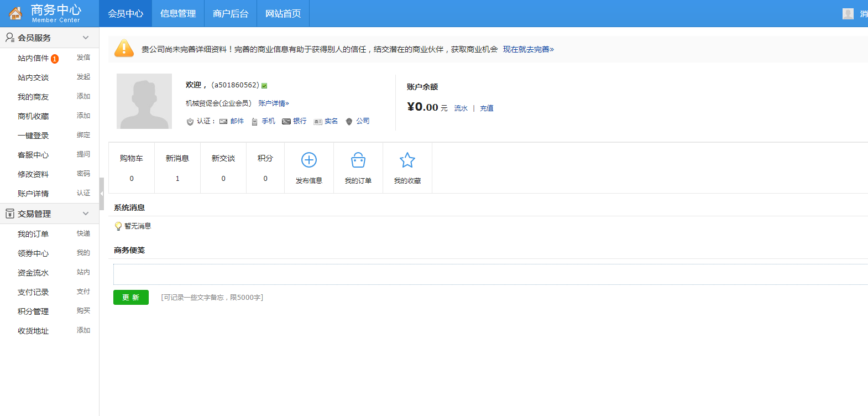The image size is (868, 416).
Task: Open the 商户后台 top menu item
Action: coord(231,14)
